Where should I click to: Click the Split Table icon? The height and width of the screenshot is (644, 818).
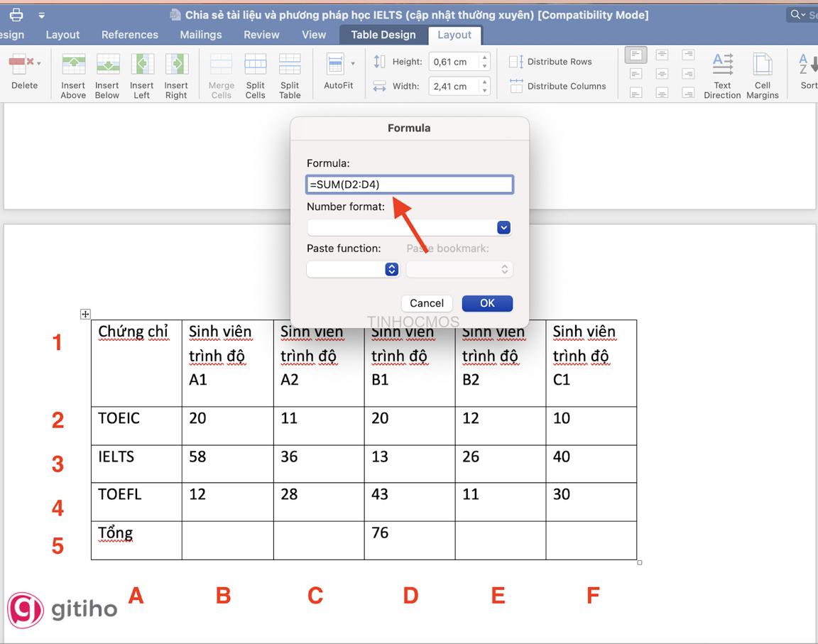coord(290,65)
